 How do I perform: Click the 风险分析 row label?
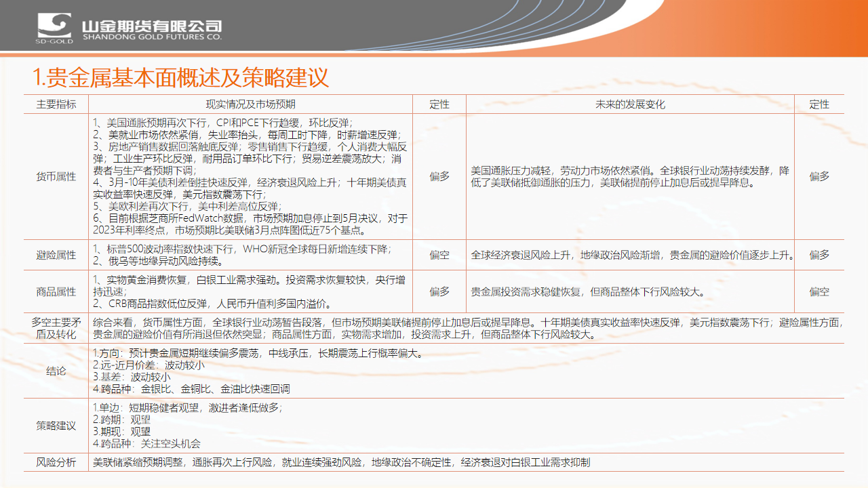point(56,462)
